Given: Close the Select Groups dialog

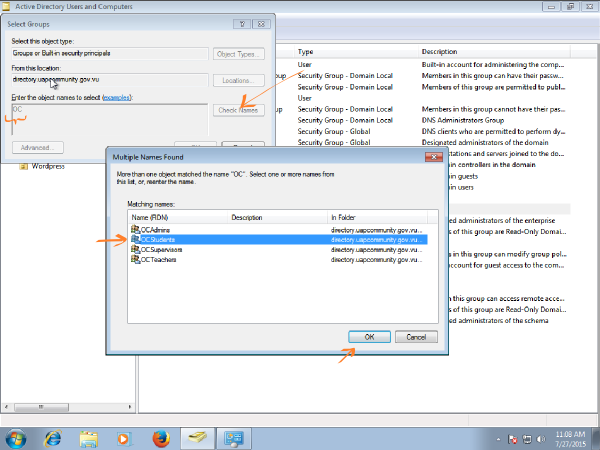Looking at the screenshot, I should (261, 24).
